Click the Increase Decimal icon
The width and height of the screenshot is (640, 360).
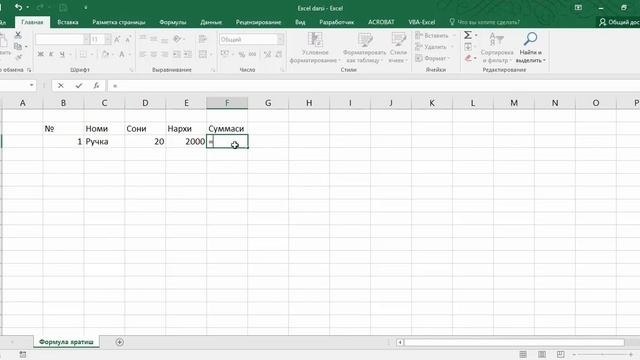267,54
